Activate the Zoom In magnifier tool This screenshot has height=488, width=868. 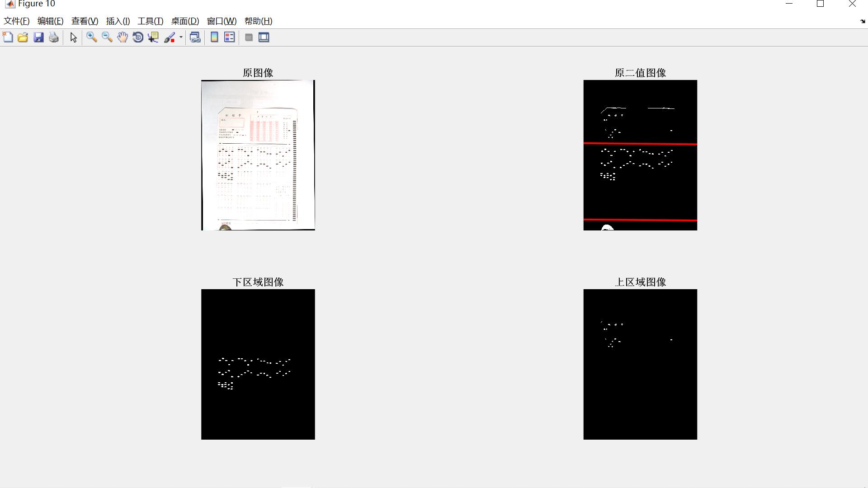[92, 38]
